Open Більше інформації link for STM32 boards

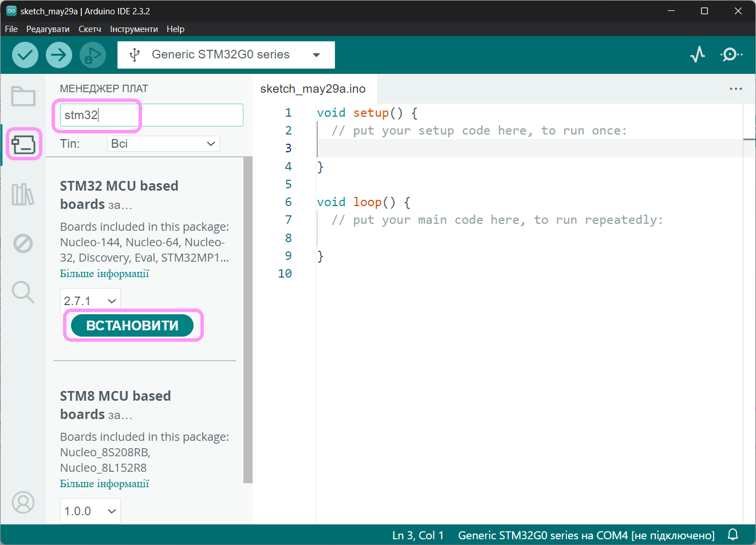pyautogui.click(x=104, y=274)
